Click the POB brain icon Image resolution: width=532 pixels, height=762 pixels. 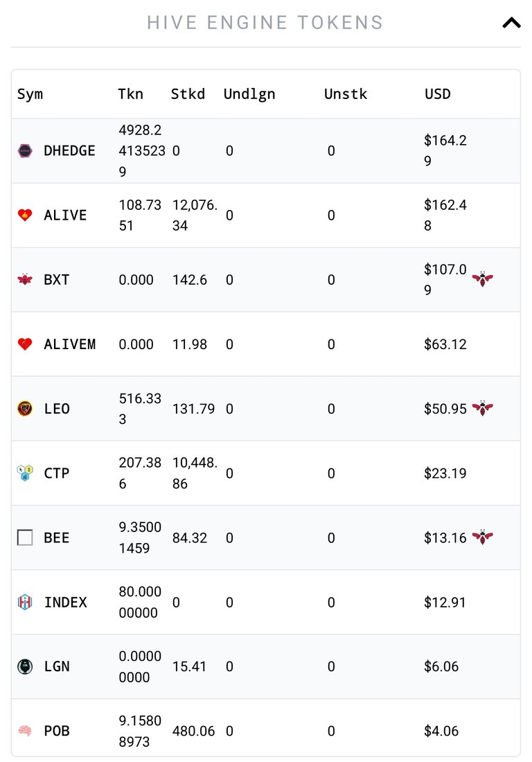25,730
